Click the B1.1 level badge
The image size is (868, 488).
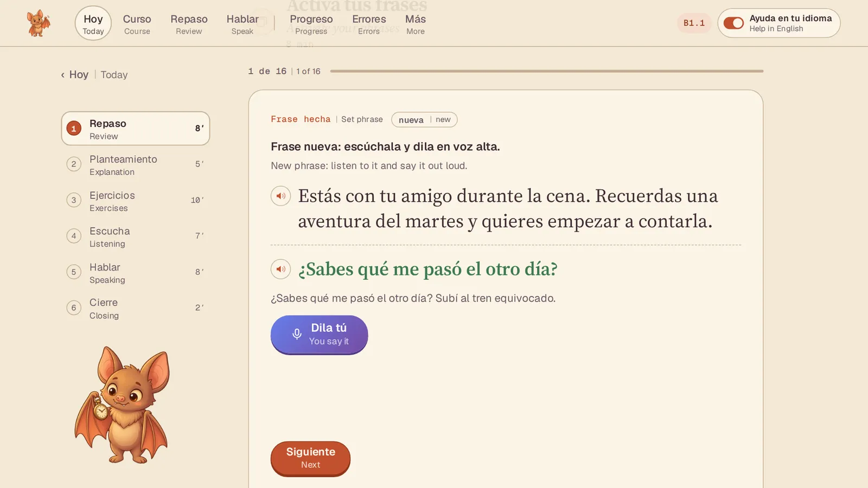pos(694,23)
